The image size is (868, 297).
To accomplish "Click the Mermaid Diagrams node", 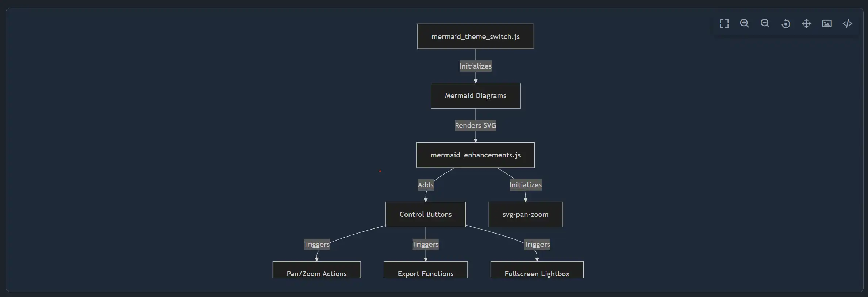I will tap(475, 96).
